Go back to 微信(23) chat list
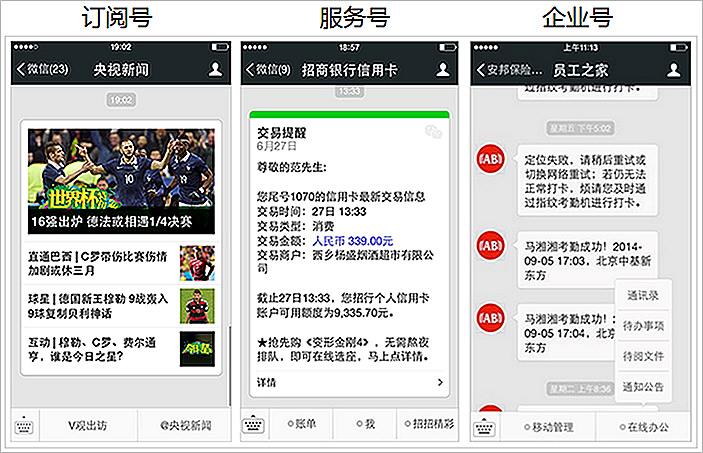The width and height of the screenshot is (703, 453). click(42, 69)
